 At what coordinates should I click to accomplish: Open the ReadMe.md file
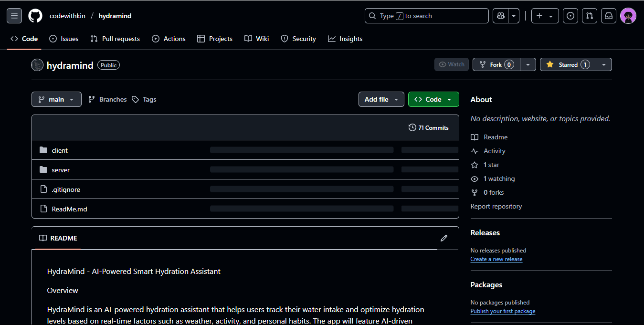(69, 209)
